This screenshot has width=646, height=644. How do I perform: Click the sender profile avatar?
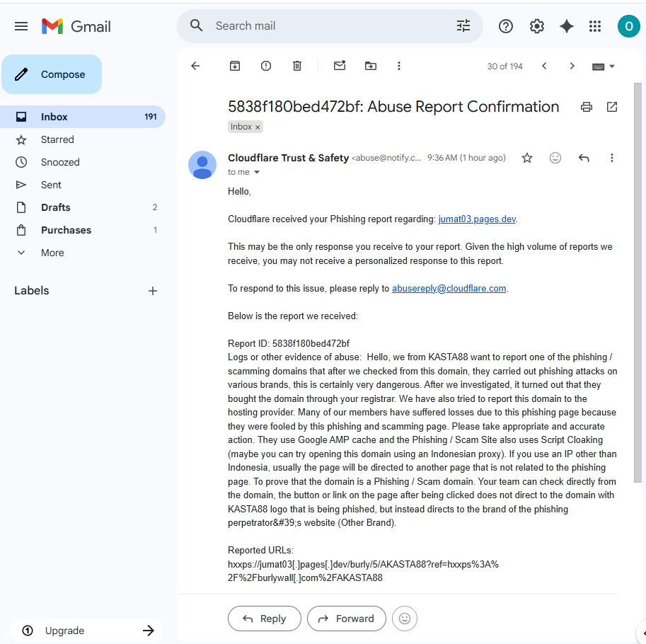202,165
